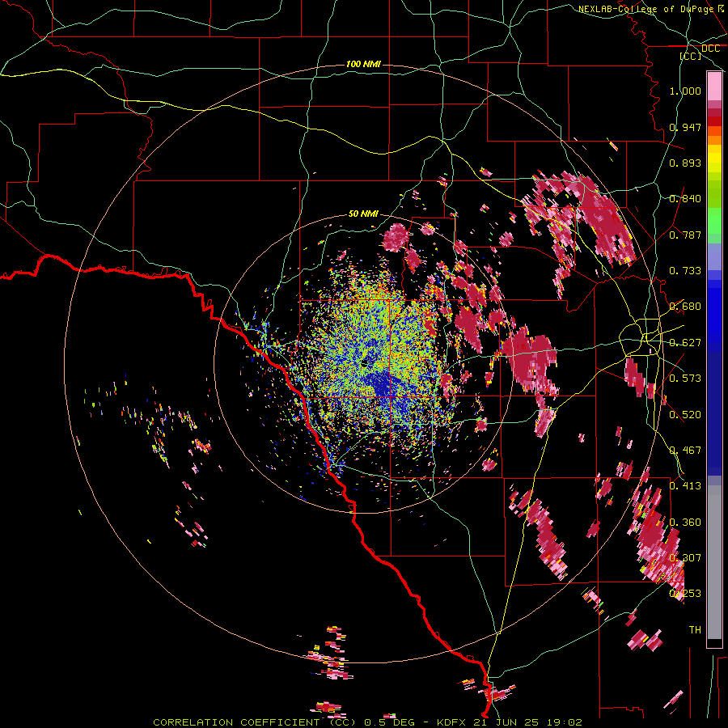Select the 0.840 legend value

point(685,199)
